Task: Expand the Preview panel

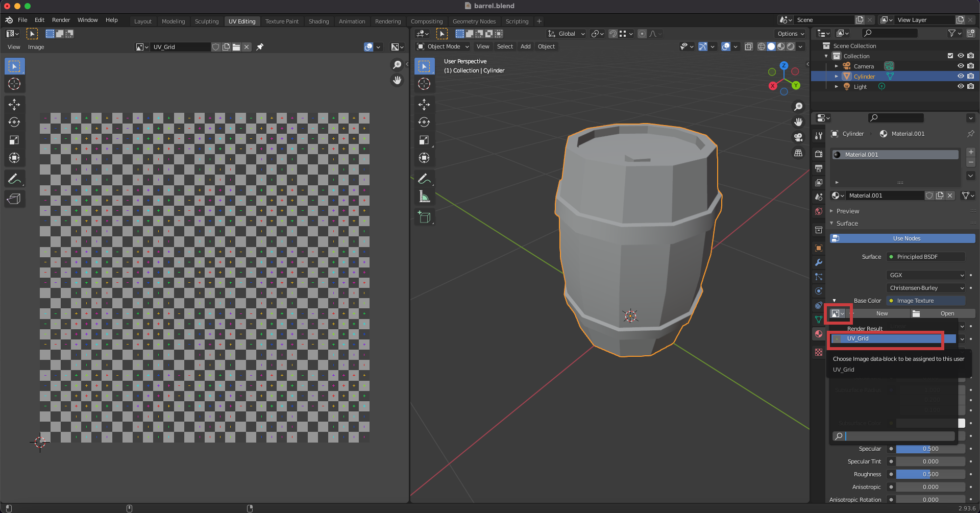Action: (848, 211)
